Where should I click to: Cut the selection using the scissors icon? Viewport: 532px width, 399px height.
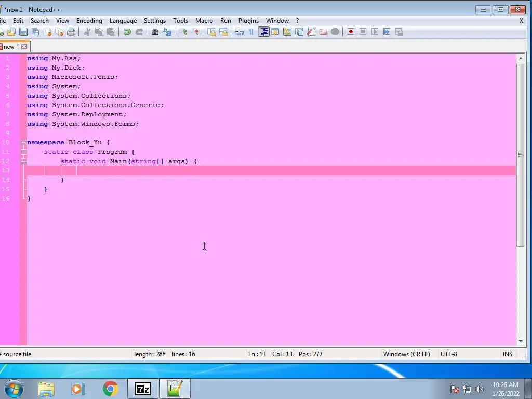87,32
